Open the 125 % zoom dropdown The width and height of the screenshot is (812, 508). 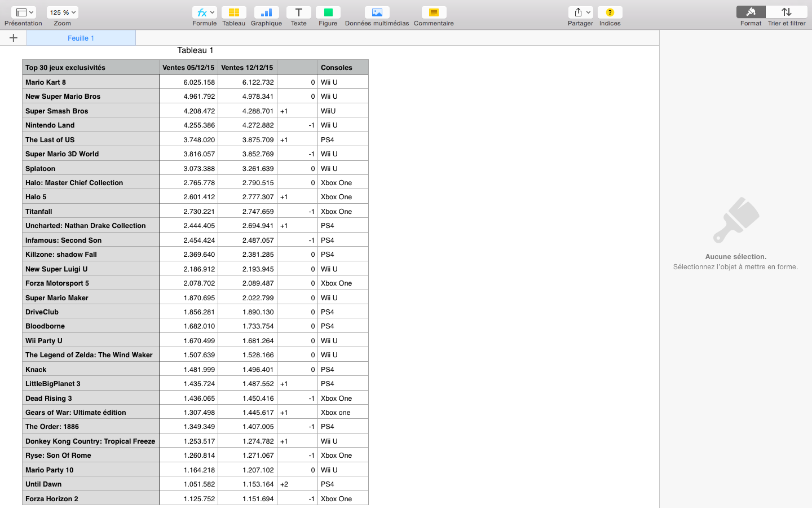pos(63,12)
